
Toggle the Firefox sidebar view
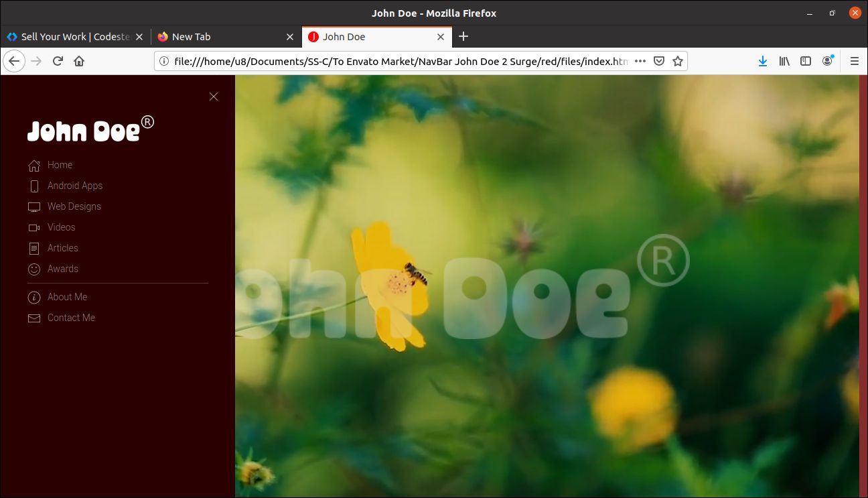tap(806, 61)
